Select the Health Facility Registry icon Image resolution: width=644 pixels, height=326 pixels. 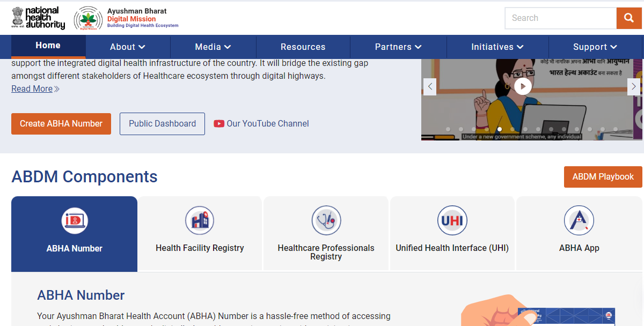200,220
